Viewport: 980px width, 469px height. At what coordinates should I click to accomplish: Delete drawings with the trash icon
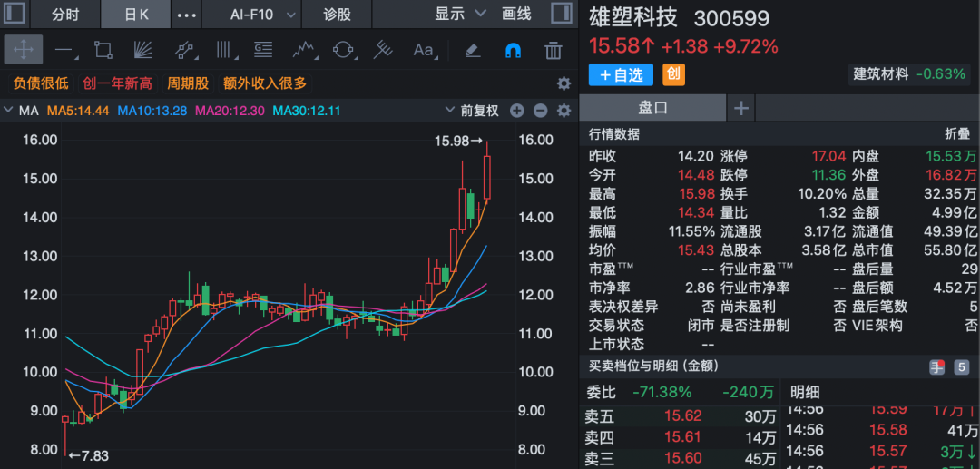[554, 50]
